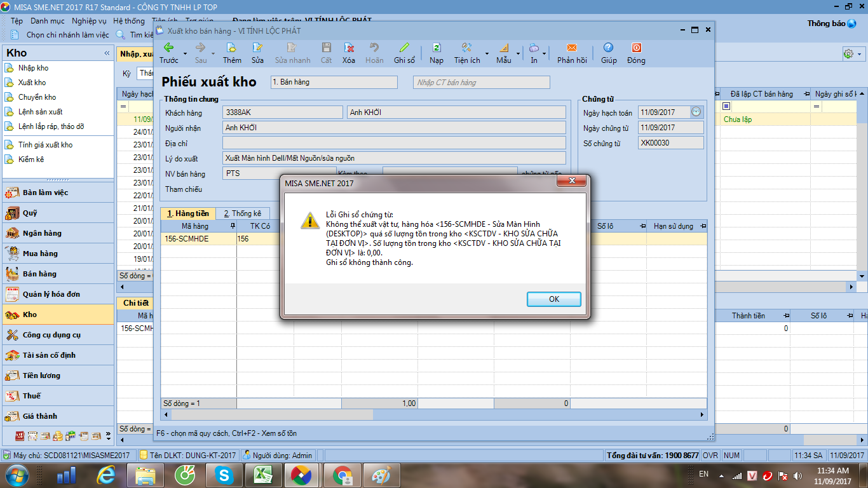Image resolution: width=868 pixels, height=488 pixels.
Task: Select Tính giá xuất kho in Kho panel
Action: [45, 145]
